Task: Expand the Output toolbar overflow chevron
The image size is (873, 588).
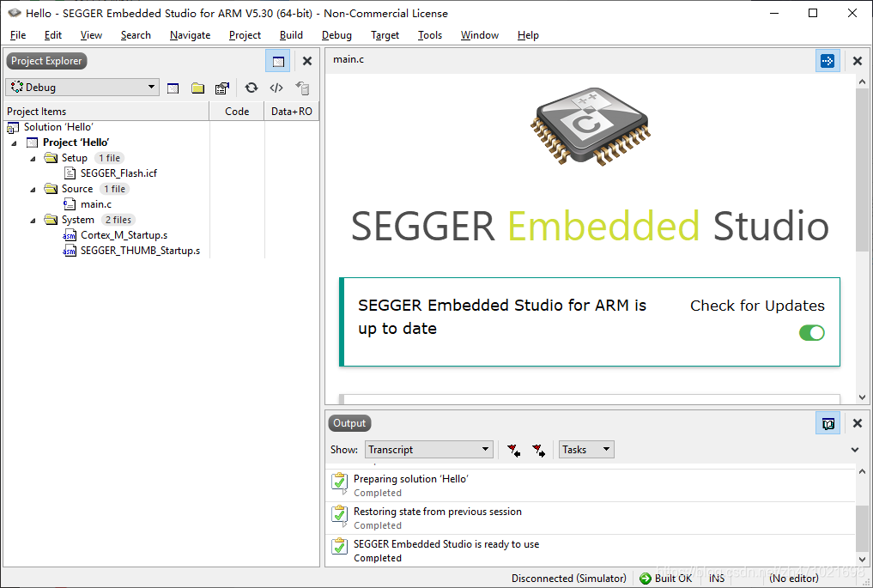Action: click(x=855, y=450)
